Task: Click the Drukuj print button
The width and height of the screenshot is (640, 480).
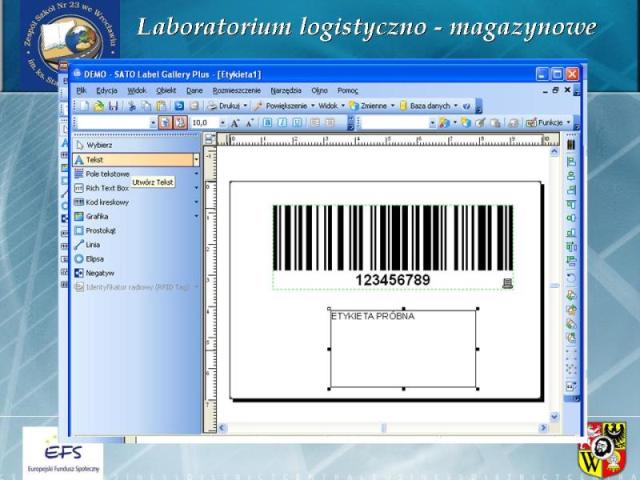Action: pos(224,106)
